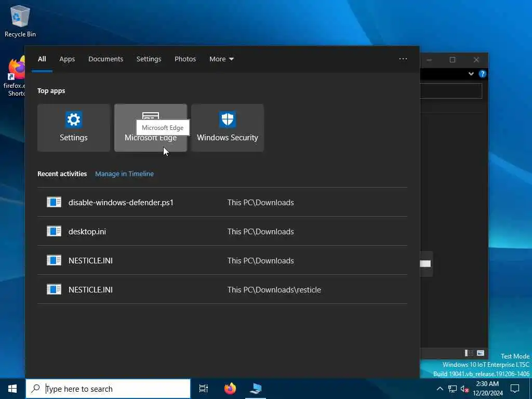Screen dimensions: 532x399
Task: Click the help icon in background window
Action: [482, 74]
